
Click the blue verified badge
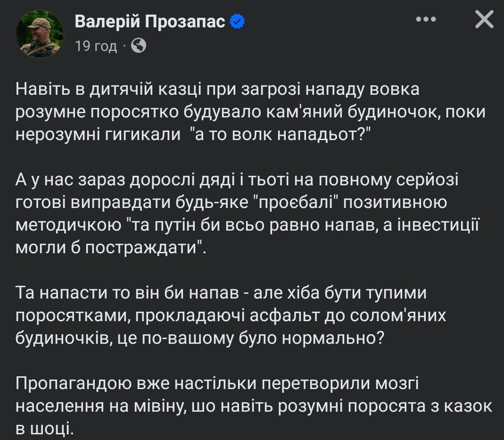pyautogui.click(x=237, y=21)
